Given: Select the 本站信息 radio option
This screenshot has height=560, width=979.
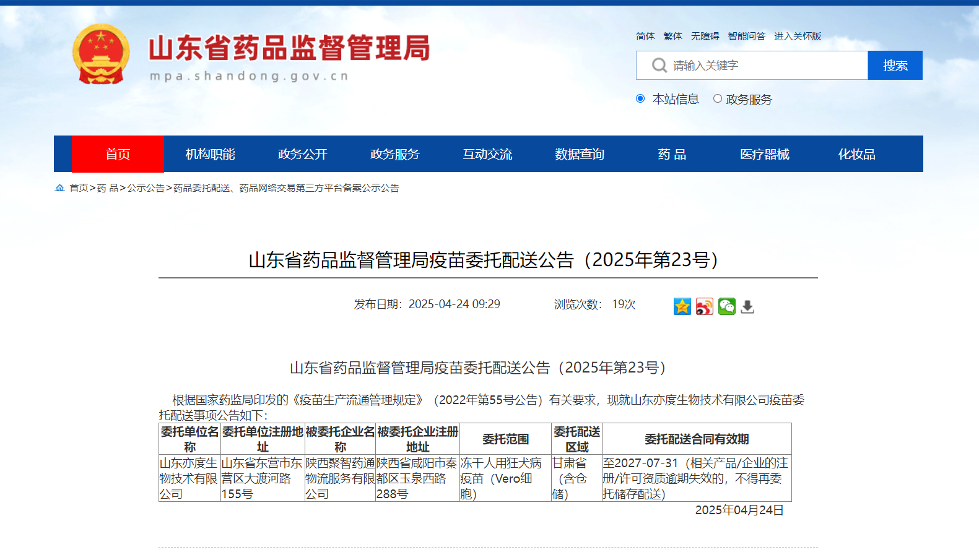Looking at the screenshot, I should point(640,99).
